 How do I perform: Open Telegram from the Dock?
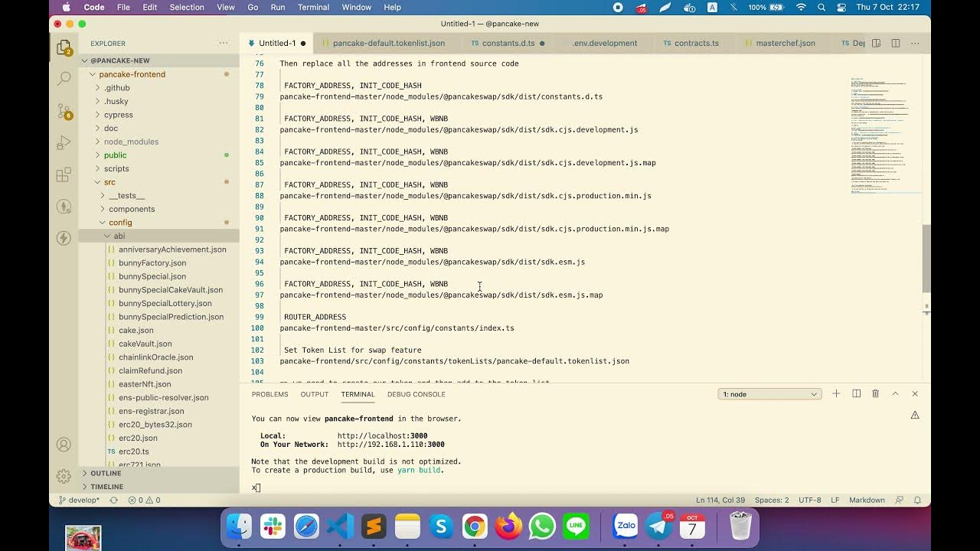[x=659, y=527]
